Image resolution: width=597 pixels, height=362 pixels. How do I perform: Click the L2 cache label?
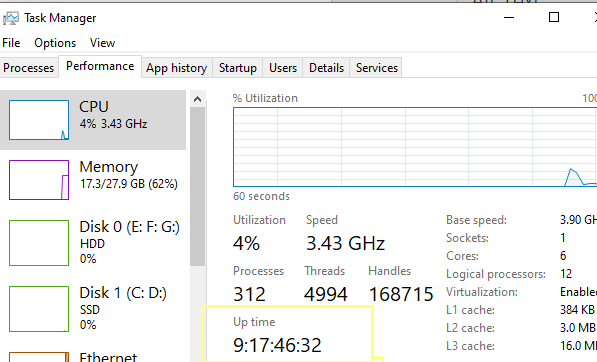pos(470,328)
